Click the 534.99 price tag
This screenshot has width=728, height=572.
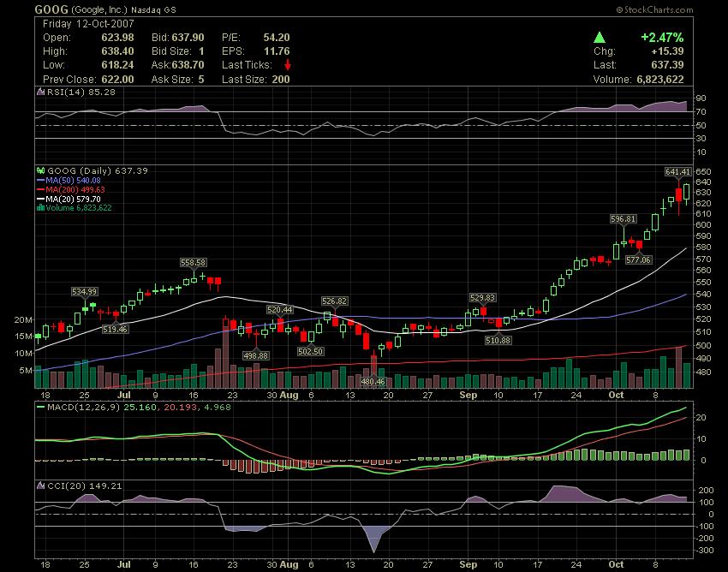85,291
